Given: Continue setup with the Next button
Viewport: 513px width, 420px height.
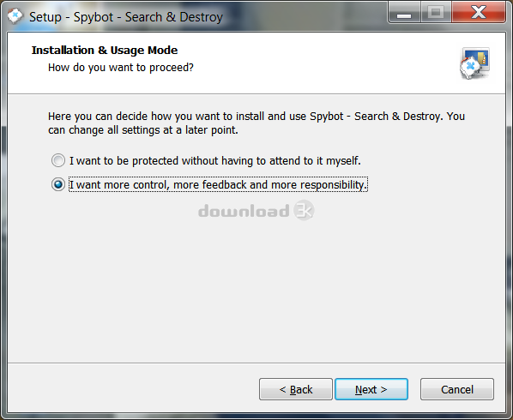Looking at the screenshot, I should tap(371, 389).
